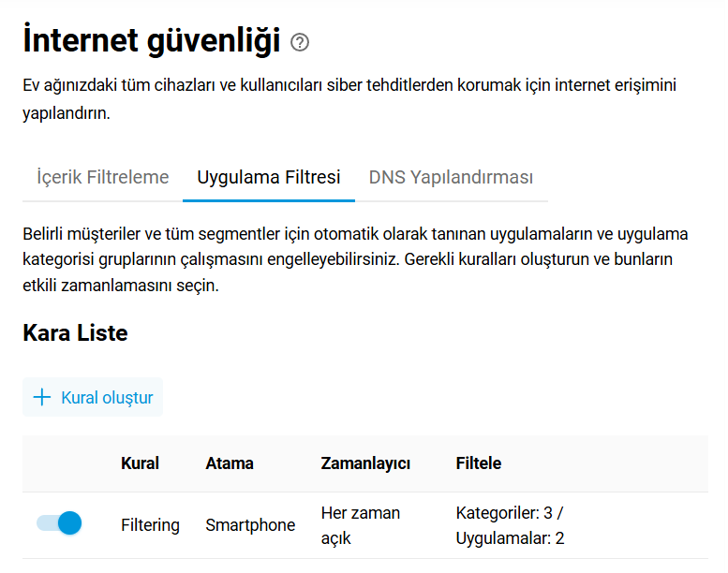Select the Uygulama Filtresi tab
Viewport: 728px width, 573px height.
point(268,177)
